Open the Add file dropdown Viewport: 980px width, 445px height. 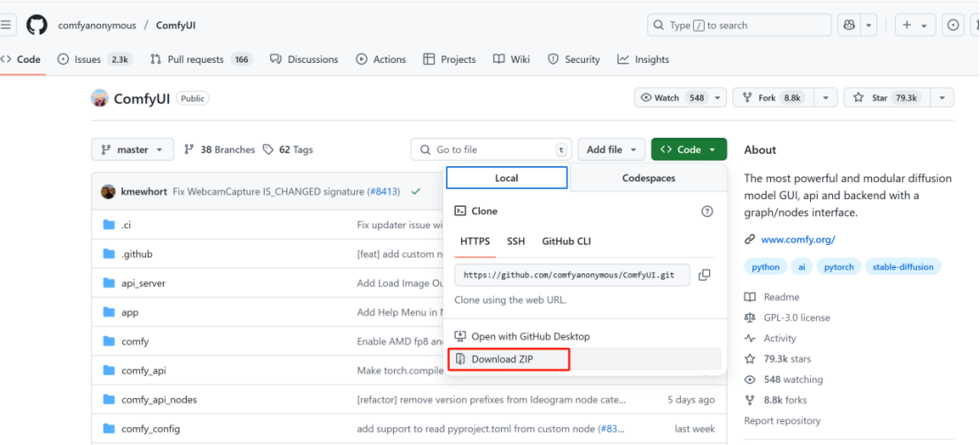(x=611, y=150)
